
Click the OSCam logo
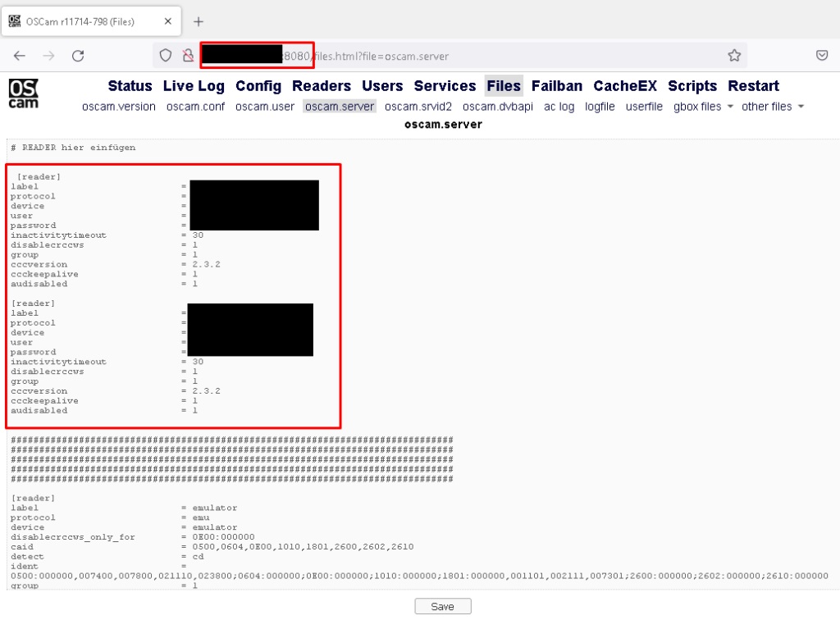[x=24, y=93]
